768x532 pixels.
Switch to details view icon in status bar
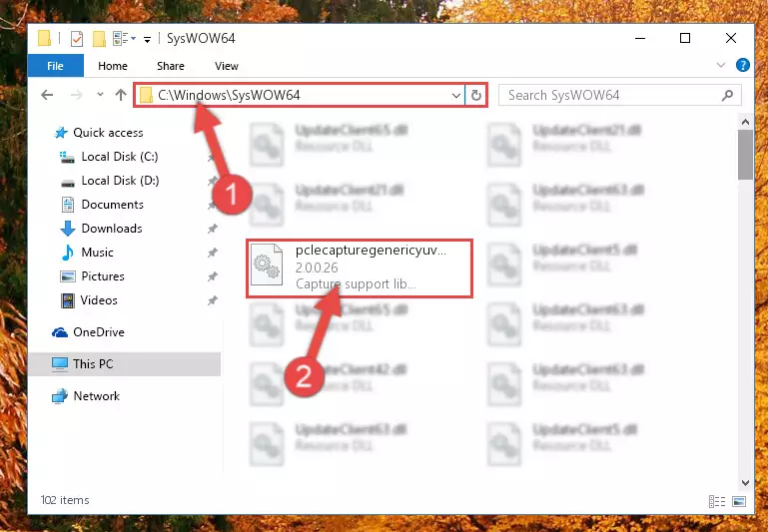point(717,501)
